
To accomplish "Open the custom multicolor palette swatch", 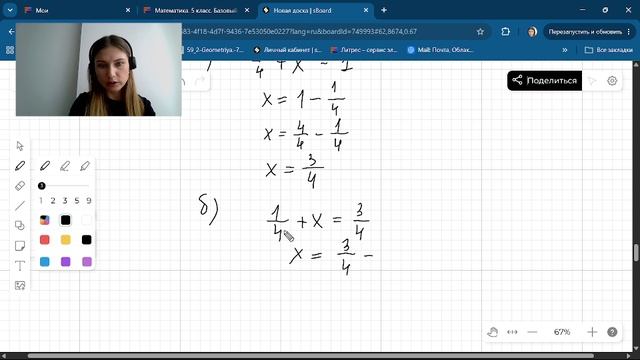I will pos(45,220).
